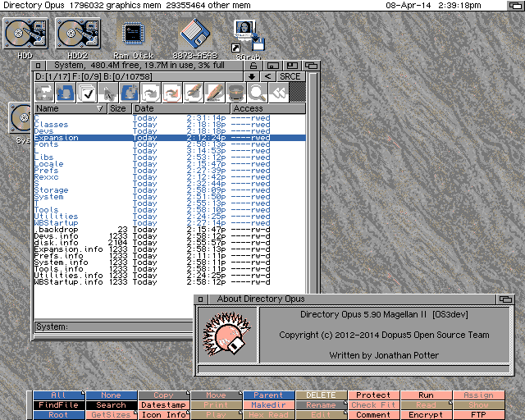
Task: Click the double left arrows toolbar icon
Action: point(278,93)
